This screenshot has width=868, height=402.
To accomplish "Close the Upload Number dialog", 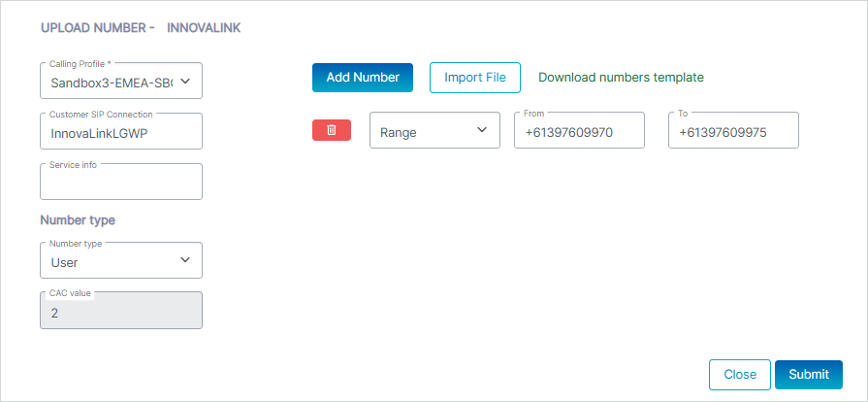I will coord(740,375).
